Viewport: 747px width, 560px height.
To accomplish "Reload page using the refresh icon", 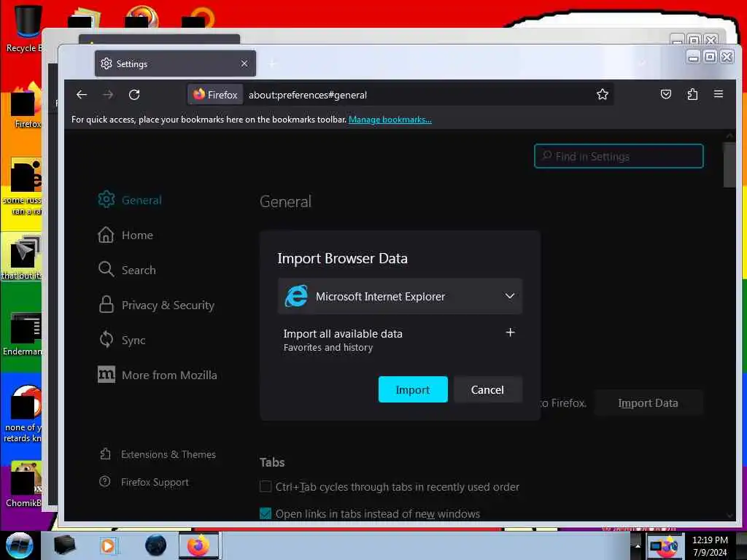I will click(134, 95).
